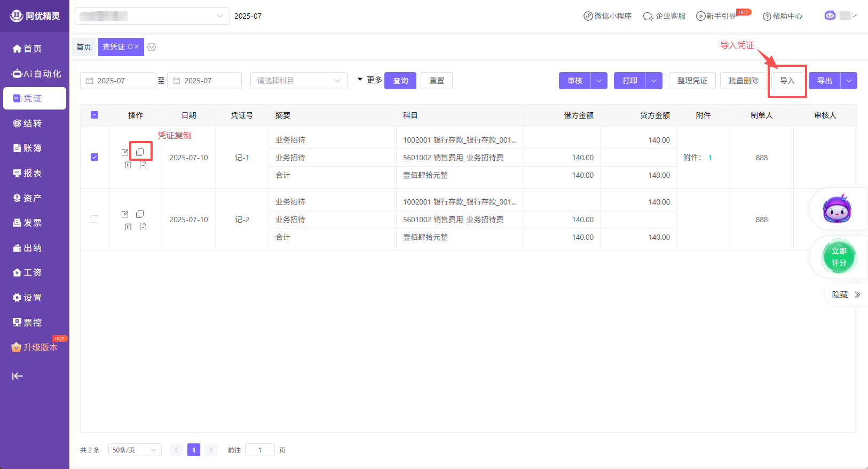Click the 立即评分 green rating badge
The image size is (868, 469).
pos(839,257)
